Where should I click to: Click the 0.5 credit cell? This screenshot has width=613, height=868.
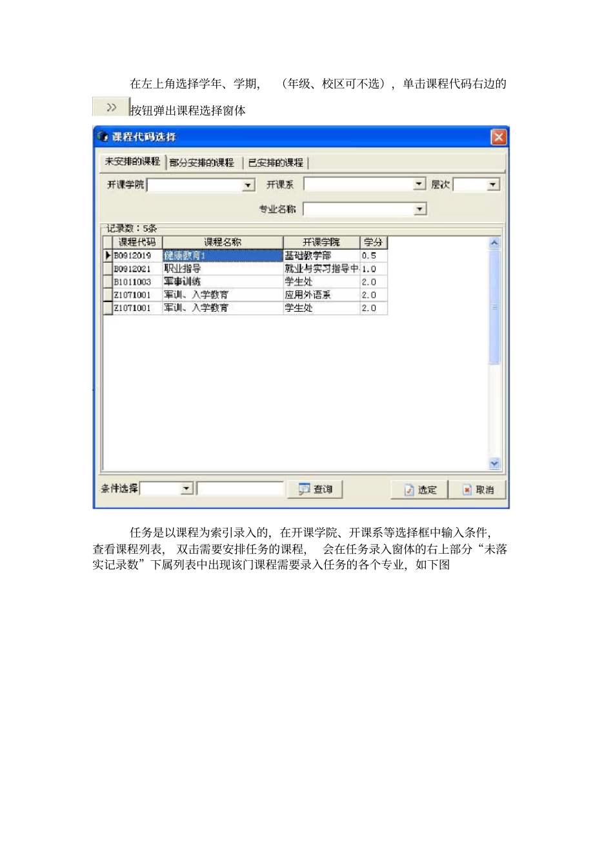point(373,256)
